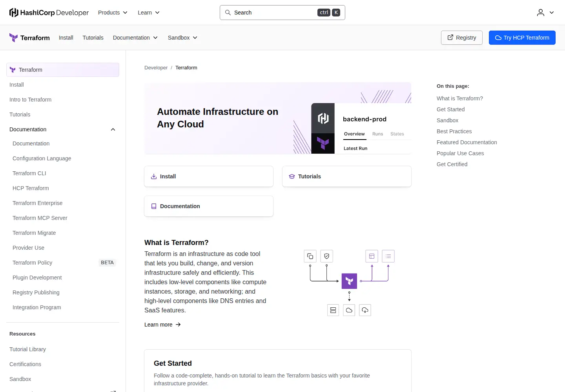Screen dimensions: 565x392
Task: Open the Documentation card
Action: [209, 206]
